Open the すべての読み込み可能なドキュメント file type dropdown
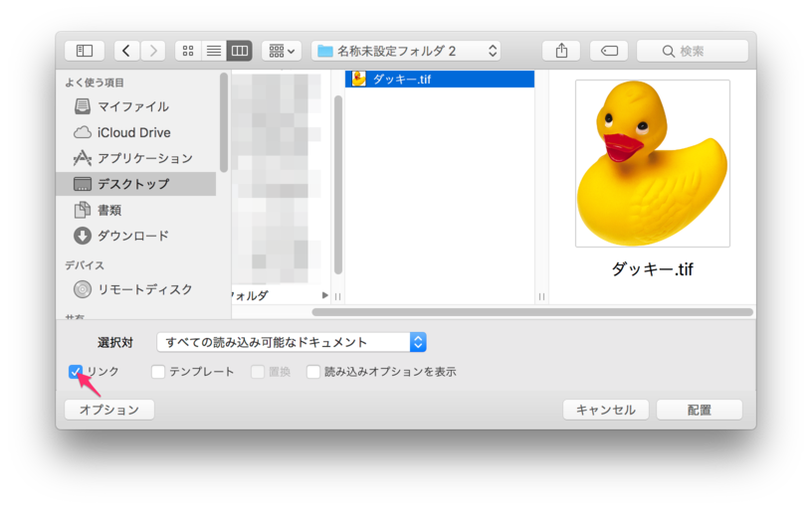Screen dimensions: 812x509 coord(292,342)
